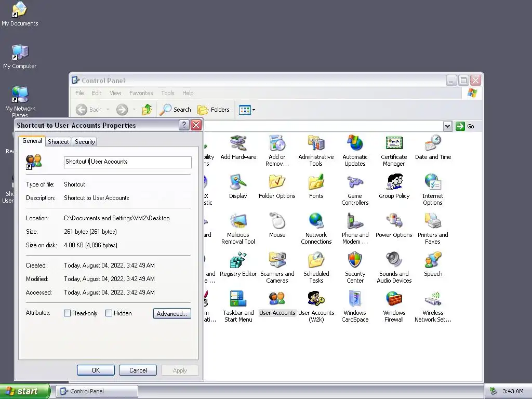Expand the address bar dropdown arrow

pos(447,126)
